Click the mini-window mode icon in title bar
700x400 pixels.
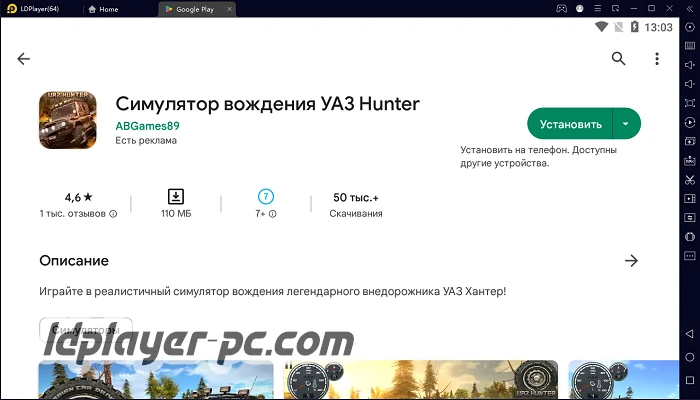pos(616,8)
